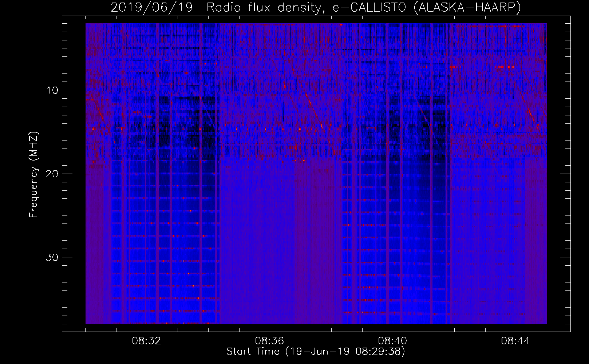Click the '10' frequency tick label

click(52, 90)
